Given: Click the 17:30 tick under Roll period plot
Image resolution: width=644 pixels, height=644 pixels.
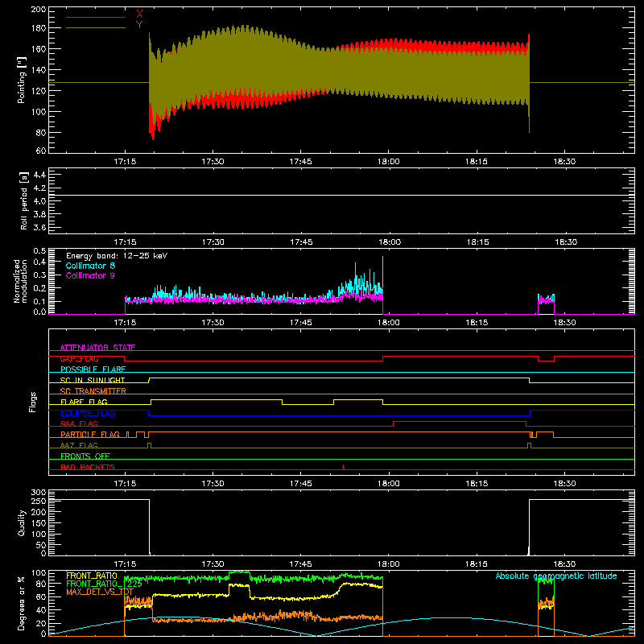Looking at the screenshot, I should coord(213,242).
